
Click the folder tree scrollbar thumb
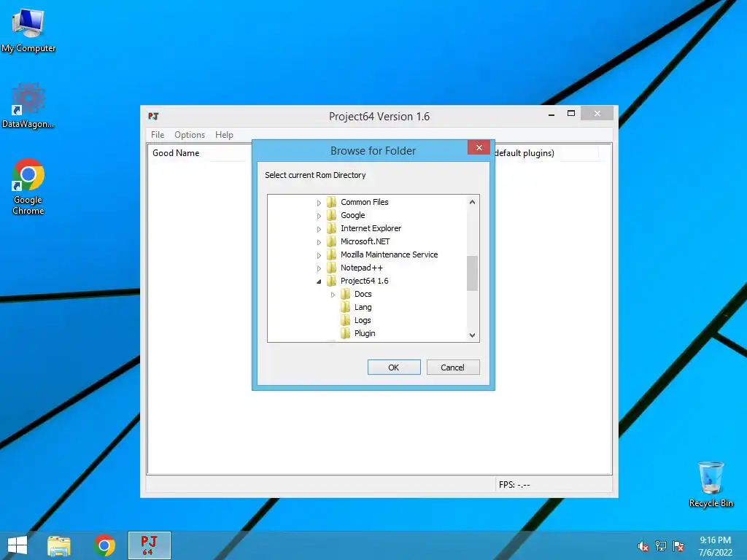point(472,273)
